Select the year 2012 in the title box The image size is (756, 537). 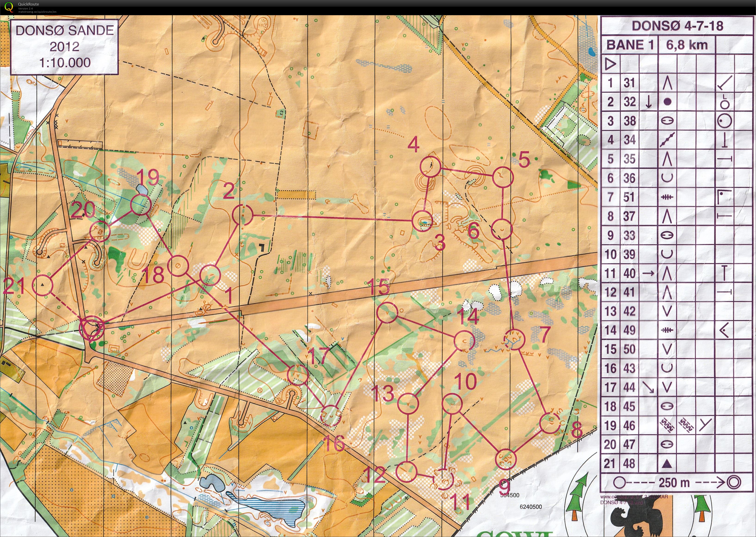click(x=65, y=46)
